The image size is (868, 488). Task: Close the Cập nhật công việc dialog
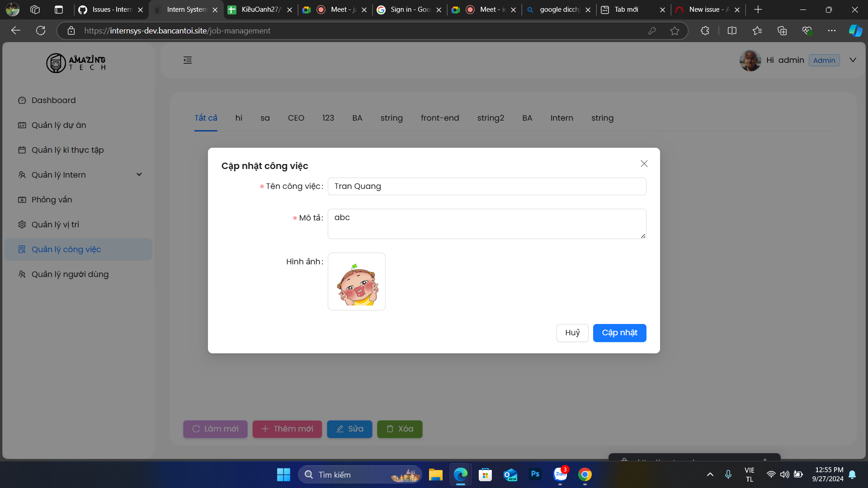coord(644,164)
